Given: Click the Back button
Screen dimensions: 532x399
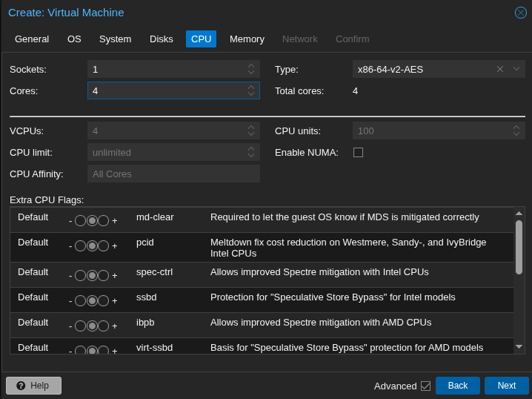Looking at the screenshot, I should [457, 386].
